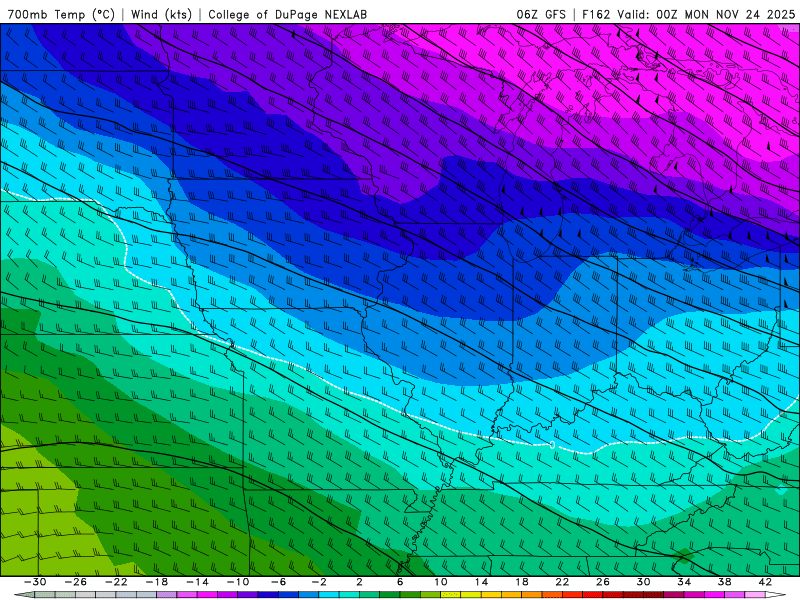Click the -26 color scale label
The width and height of the screenshot is (800, 600).
[76, 582]
